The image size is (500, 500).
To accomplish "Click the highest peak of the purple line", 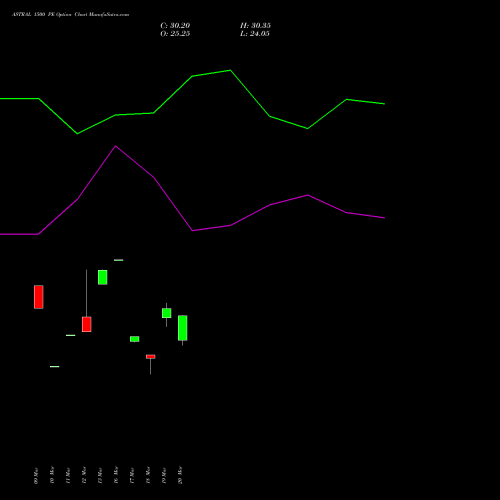I will 116,146.
